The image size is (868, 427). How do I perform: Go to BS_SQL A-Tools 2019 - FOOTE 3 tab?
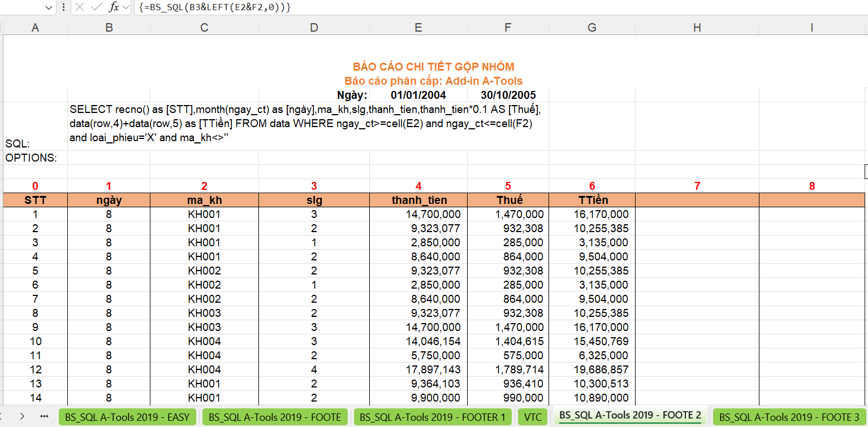(x=789, y=417)
